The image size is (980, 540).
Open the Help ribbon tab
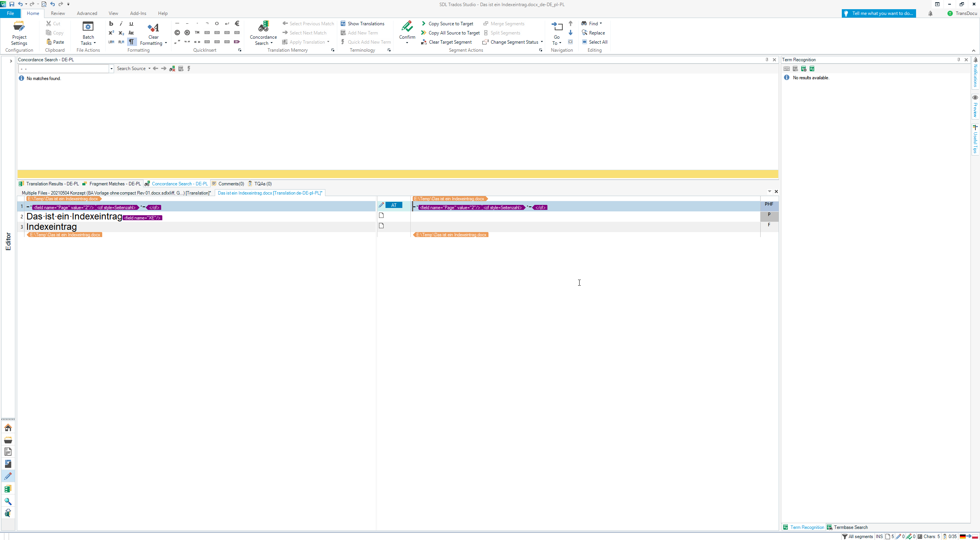pos(163,13)
